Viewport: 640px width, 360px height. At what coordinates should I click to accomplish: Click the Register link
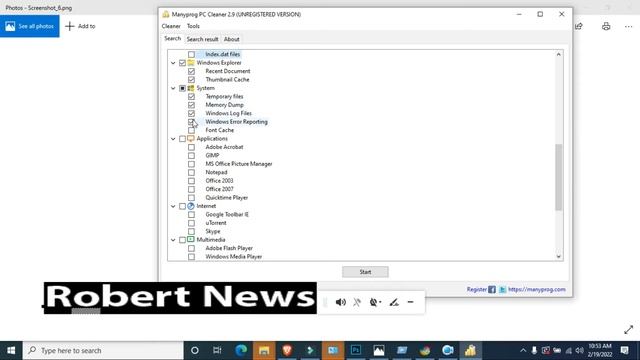(476, 289)
